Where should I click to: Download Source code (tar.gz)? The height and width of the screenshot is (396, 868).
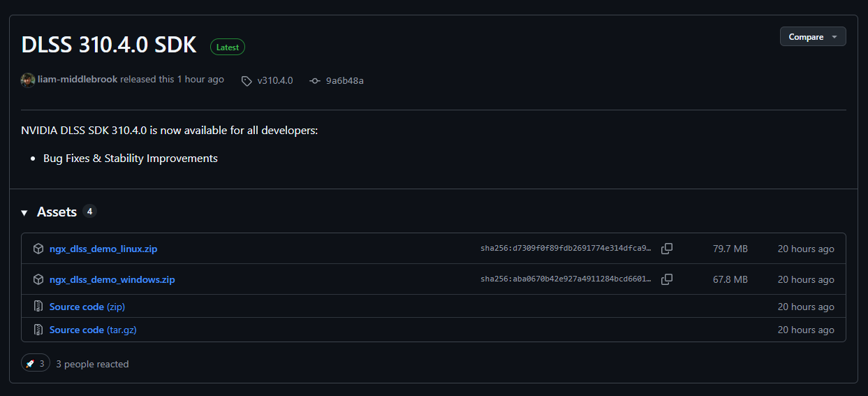point(92,330)
